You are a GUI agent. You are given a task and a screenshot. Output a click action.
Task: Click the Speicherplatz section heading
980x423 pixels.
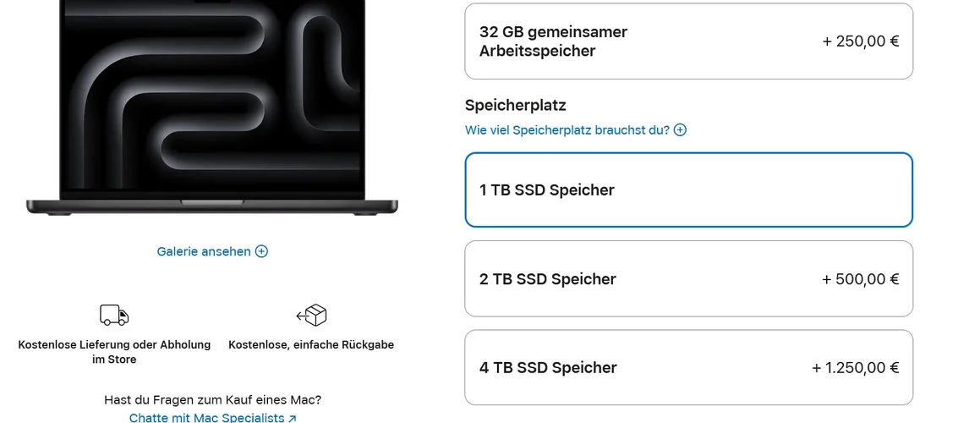tap(515, 106)
